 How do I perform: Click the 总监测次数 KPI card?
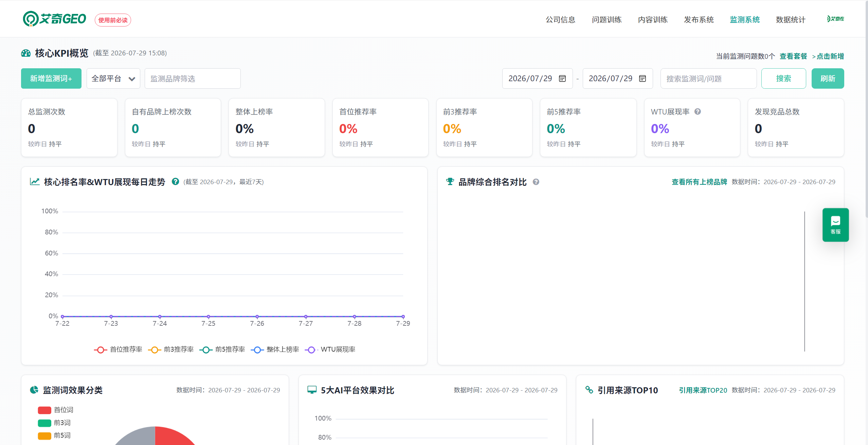(69, 128)
